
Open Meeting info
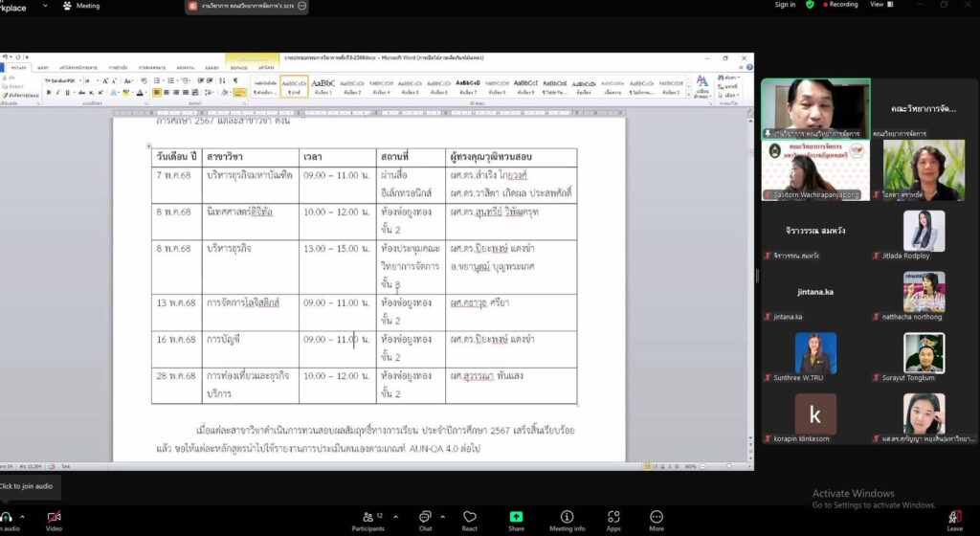click(x=567, y=518)
